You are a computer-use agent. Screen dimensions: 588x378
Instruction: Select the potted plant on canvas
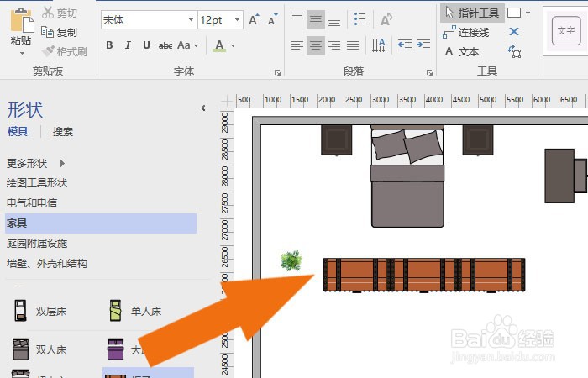291,260
